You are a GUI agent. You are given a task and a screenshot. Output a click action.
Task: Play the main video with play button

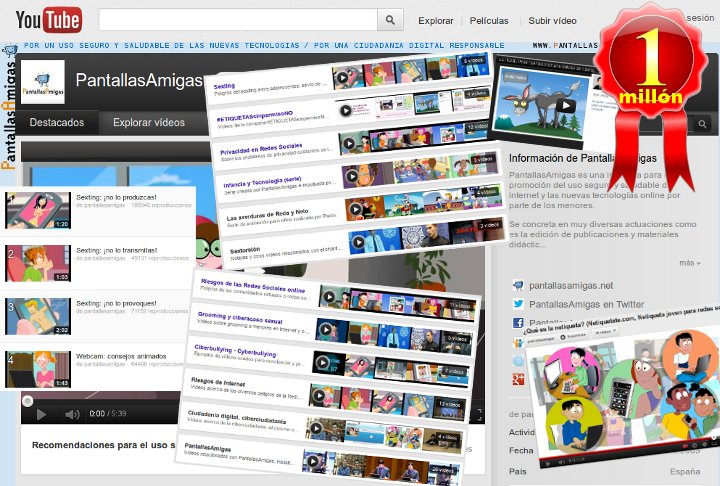[41, 414]
